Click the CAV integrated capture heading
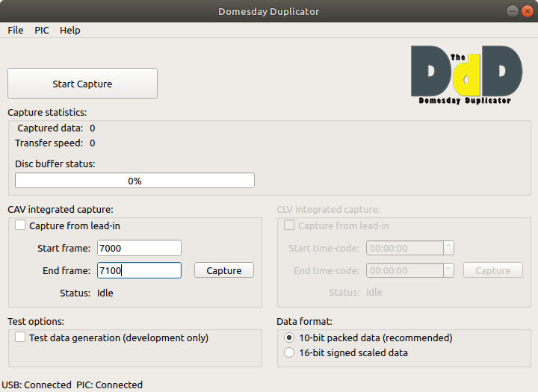Image resolution: width=538 pixels, height=392 pixels. click(x=61, y=209)
